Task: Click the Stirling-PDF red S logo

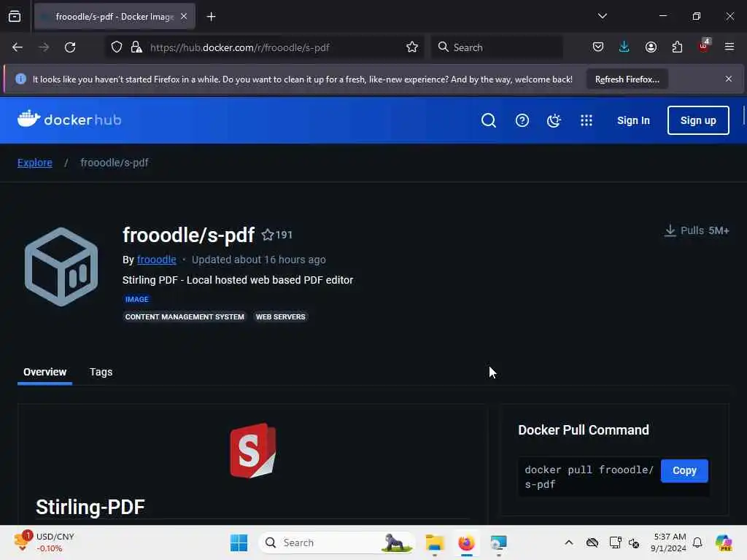Action: (253, 450)
